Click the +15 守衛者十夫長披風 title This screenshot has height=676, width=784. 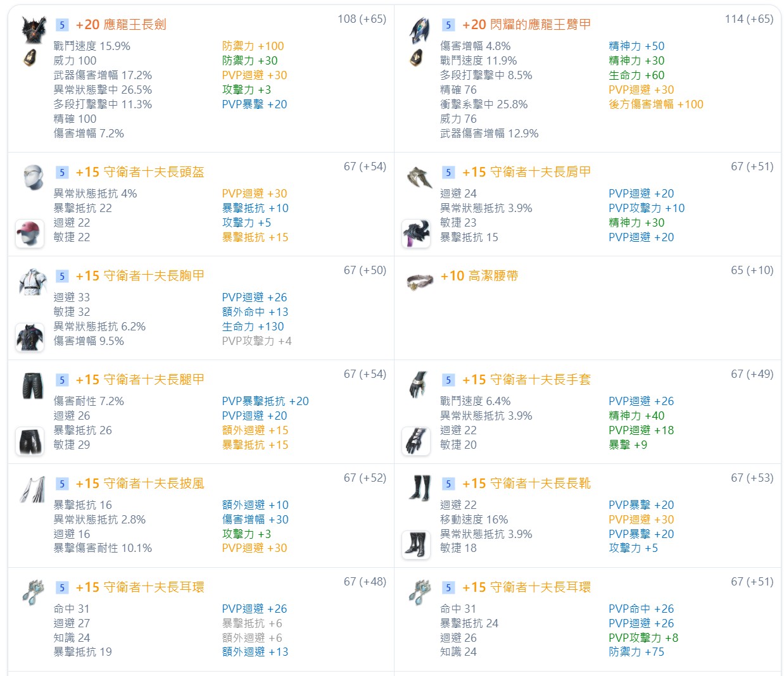coord(139,484)
